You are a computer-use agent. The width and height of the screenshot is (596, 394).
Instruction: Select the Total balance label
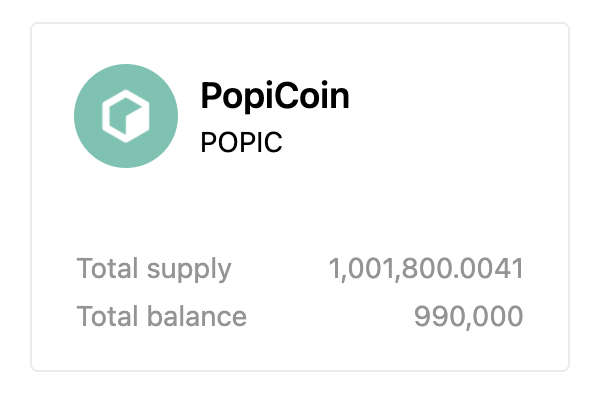point(162,316)
